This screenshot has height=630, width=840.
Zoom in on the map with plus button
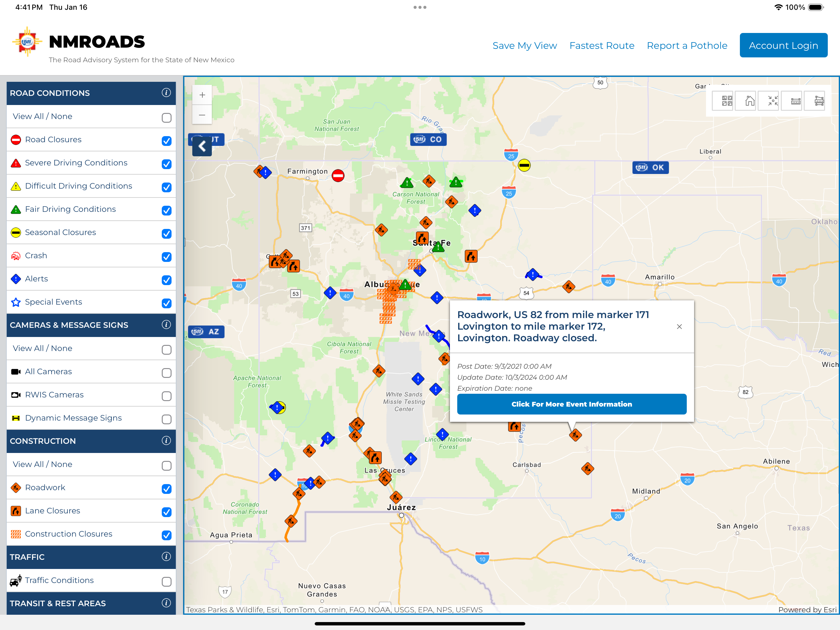coord(202,95)
